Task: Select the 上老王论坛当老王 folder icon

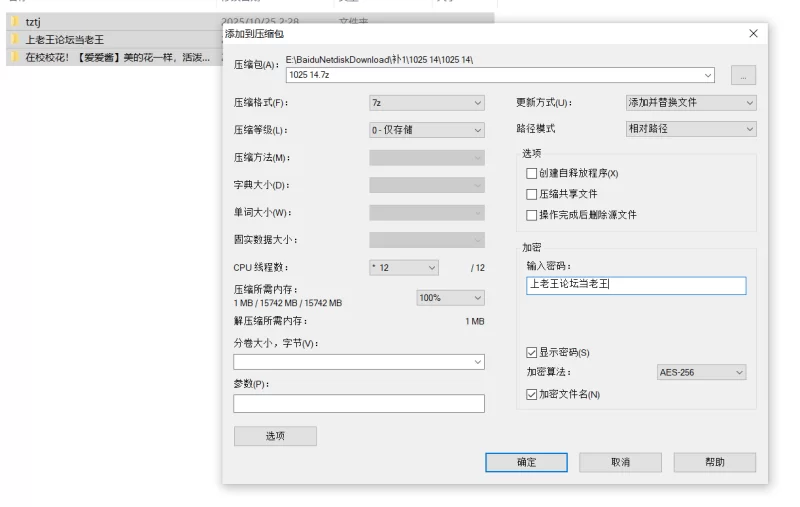Action: tap(15, 39)
